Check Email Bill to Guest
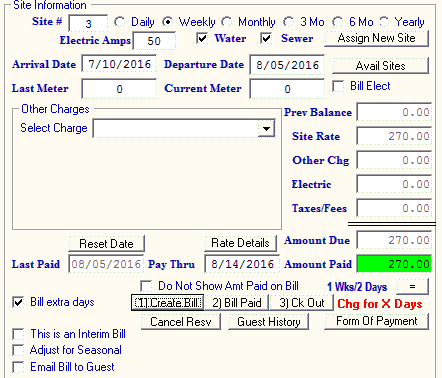This screenshot has height=378, width=442. click(x=18, y=367)
